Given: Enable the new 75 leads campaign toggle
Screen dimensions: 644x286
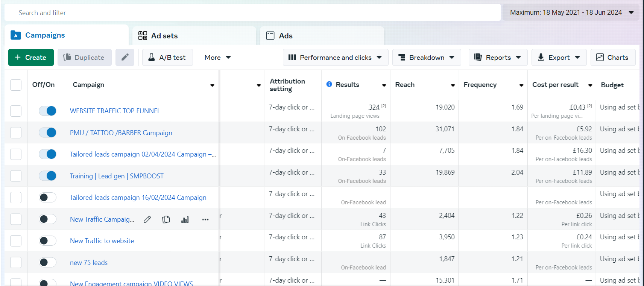Looking at the screenshot, I should pos(47,262).
